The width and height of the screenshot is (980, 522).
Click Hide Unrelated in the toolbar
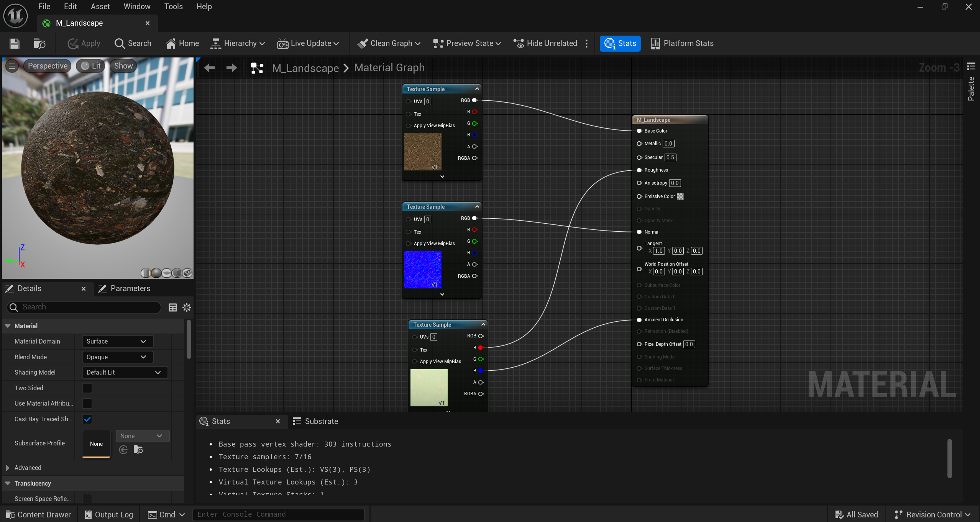pos(545,43)
